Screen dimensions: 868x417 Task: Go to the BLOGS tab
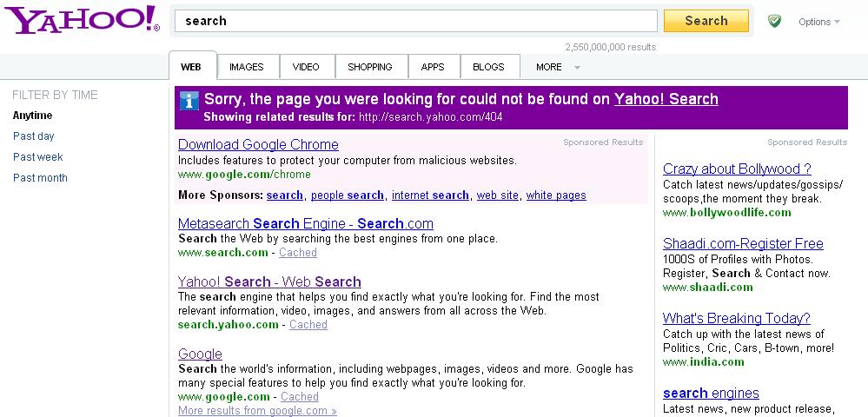tap(488, 67)
